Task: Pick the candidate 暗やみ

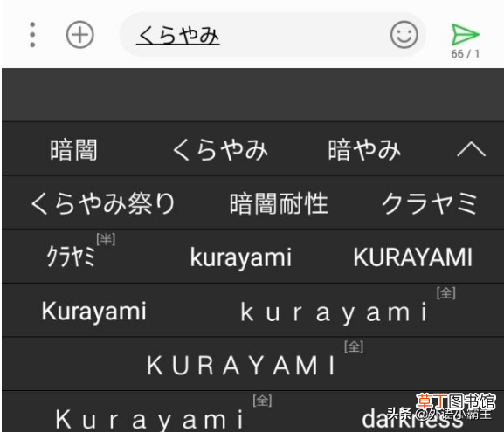Action: coord(364,150)
